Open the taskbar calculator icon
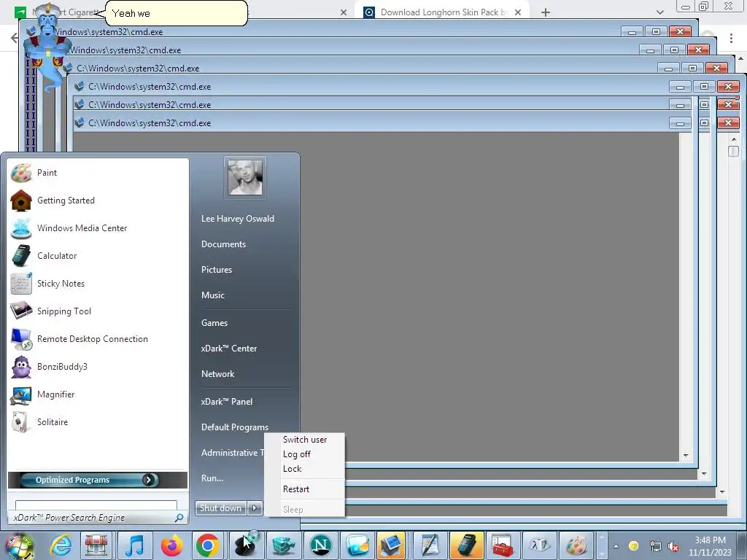This screenshot has width=747, height=560. point(465,545)
